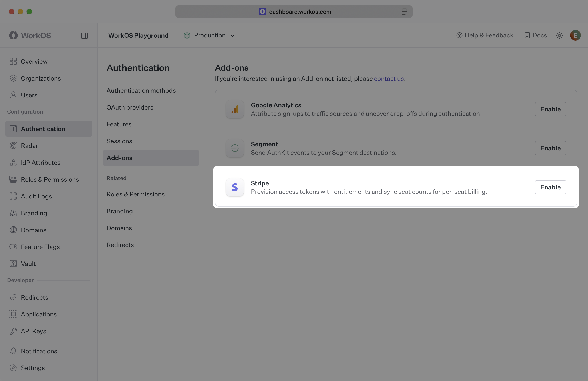The height and width of the screenshot is (381, 588).
Task: Toggle light/dark theme with the sun icon
Action: [x=559, y=35]
